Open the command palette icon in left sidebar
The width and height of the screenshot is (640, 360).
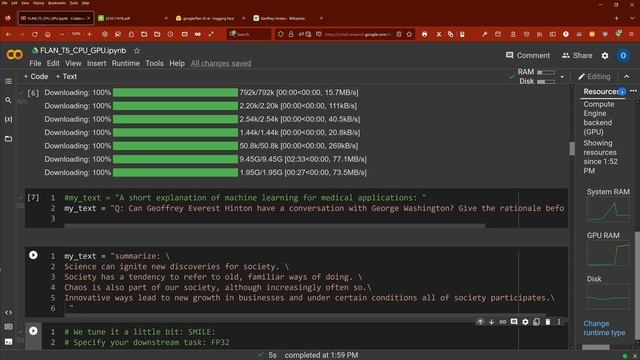tap(8, 327)
